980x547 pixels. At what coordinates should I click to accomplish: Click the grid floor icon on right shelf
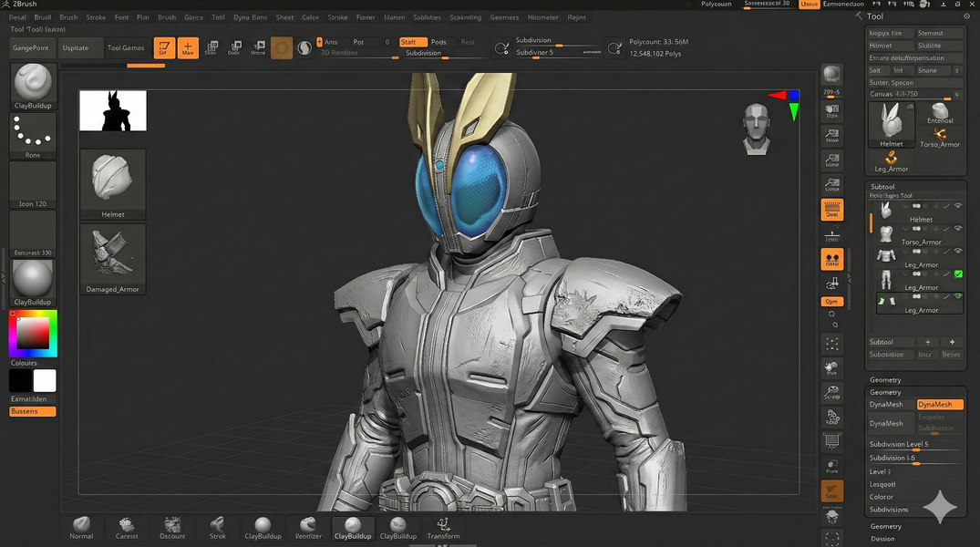tap(831, 440)
